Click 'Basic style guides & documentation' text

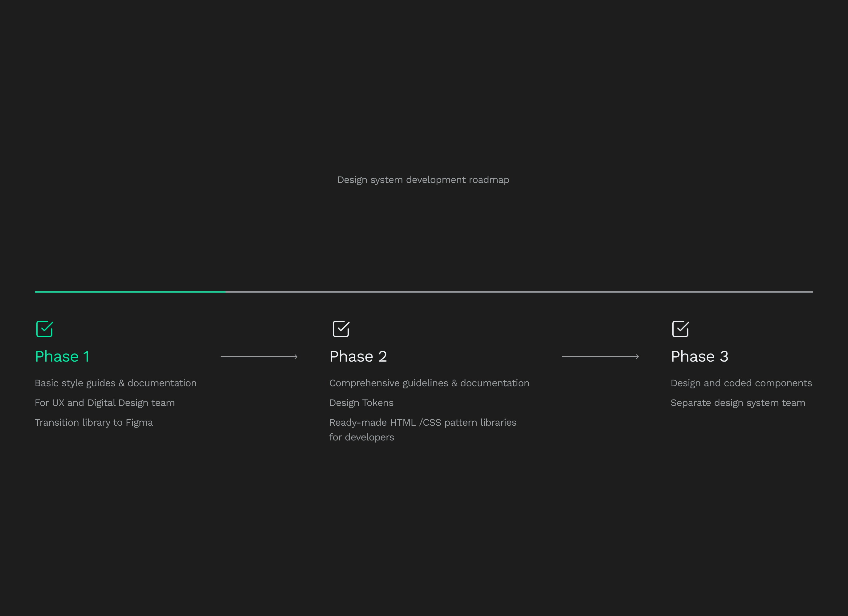click(116, 383)
